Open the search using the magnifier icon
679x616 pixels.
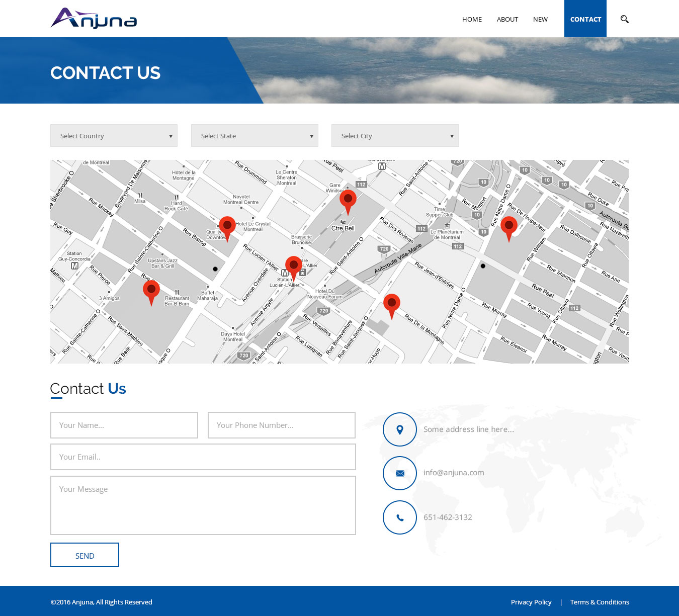[624, 19]
